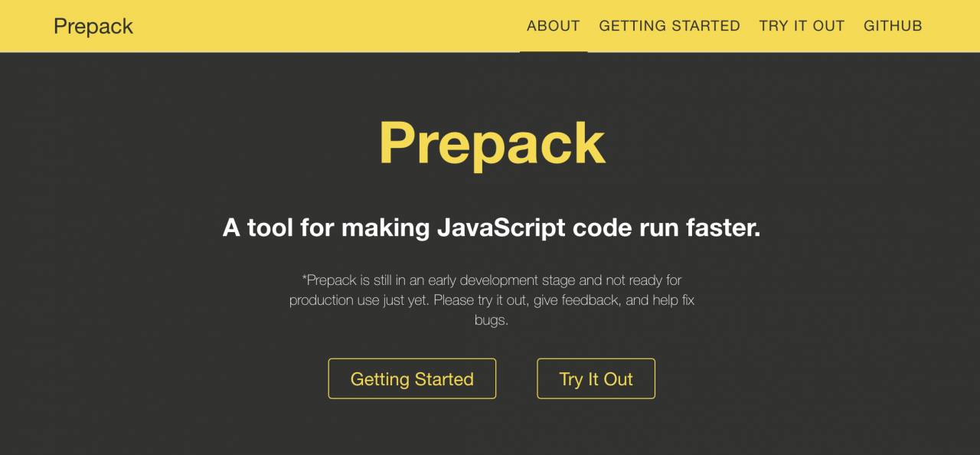Click the word JavaScript in the tagline

coord(501,227)
